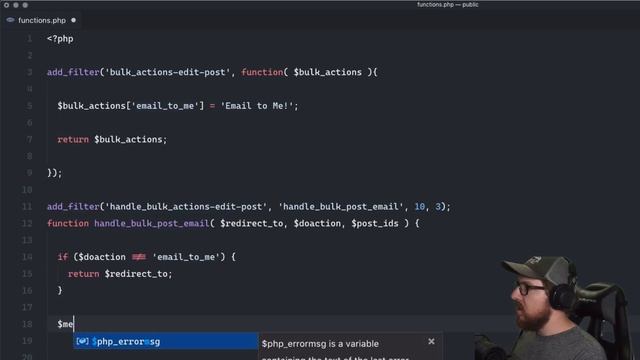Viewport: 640px width, 360px height.
Task: Click line number 3 in the gutter
Action: click(29, 72)
